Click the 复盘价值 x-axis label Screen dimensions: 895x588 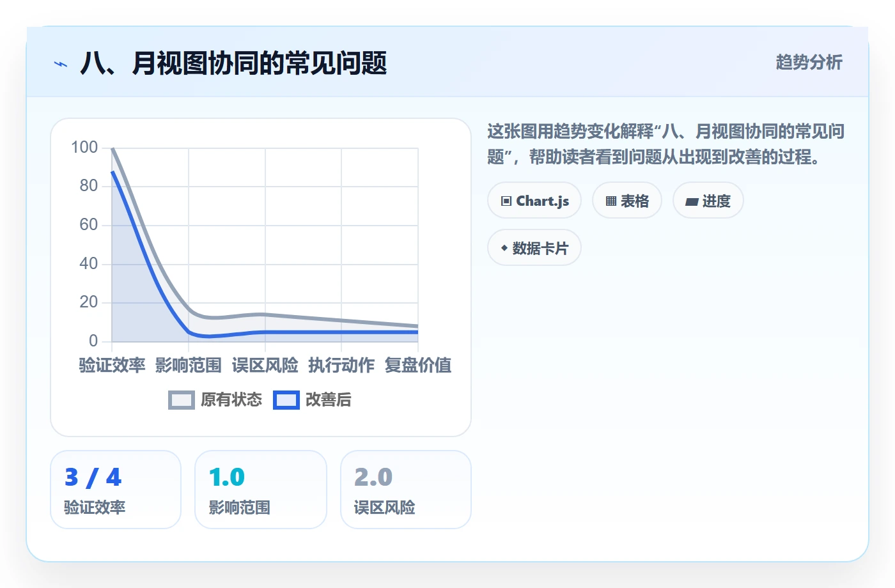418,365
